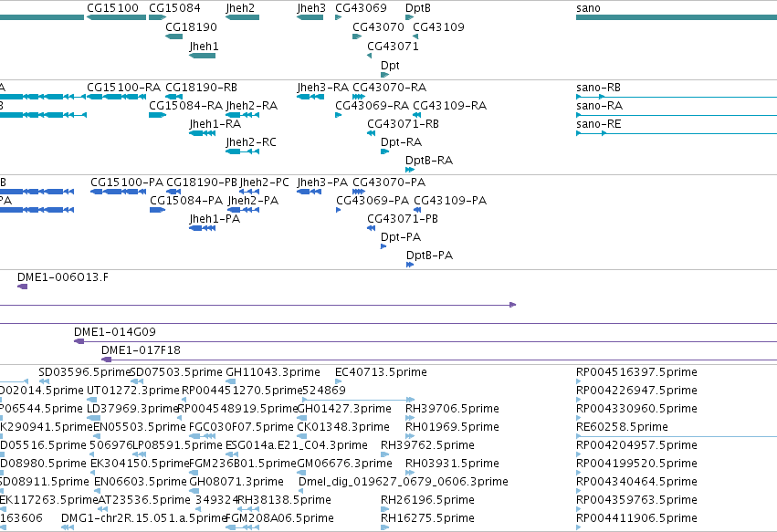Click EST label SD03596.5prime
The image size is (777, 532).
[x=84, y=372]
